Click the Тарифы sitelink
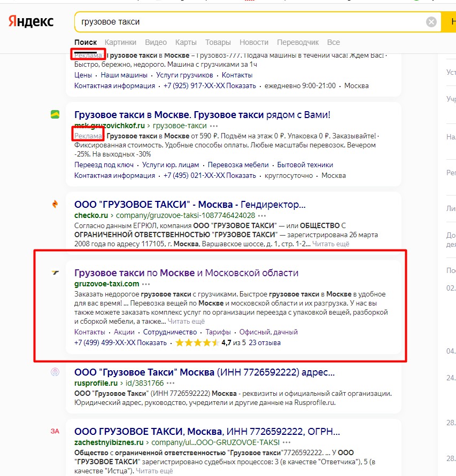 (x=218, y=332)
